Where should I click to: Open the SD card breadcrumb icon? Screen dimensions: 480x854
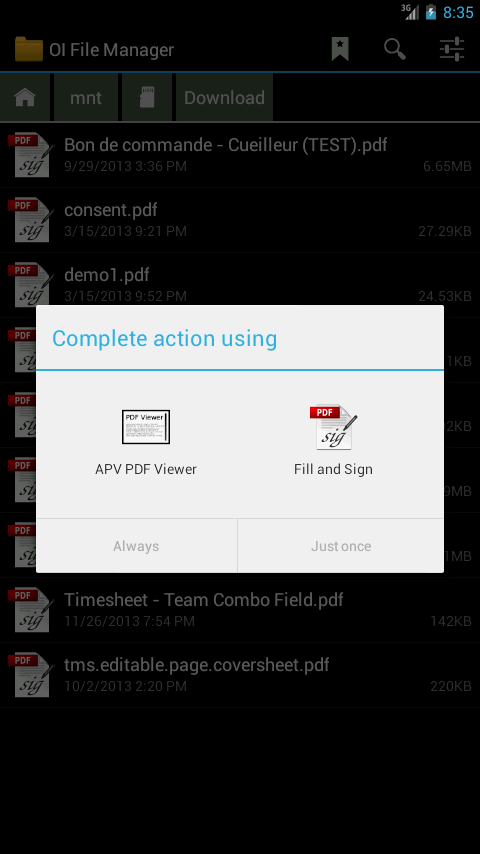[x=147, y=97]
